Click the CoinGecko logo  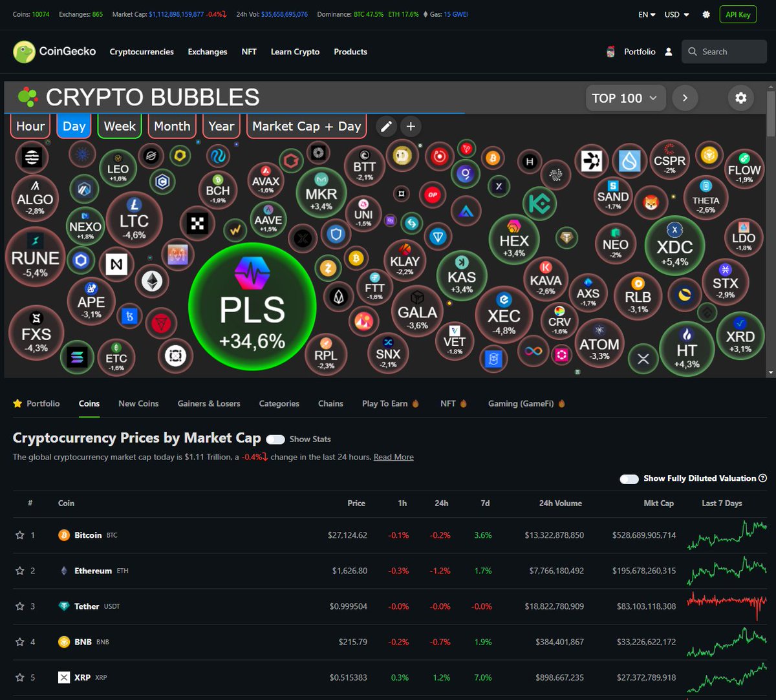(54, 52)
